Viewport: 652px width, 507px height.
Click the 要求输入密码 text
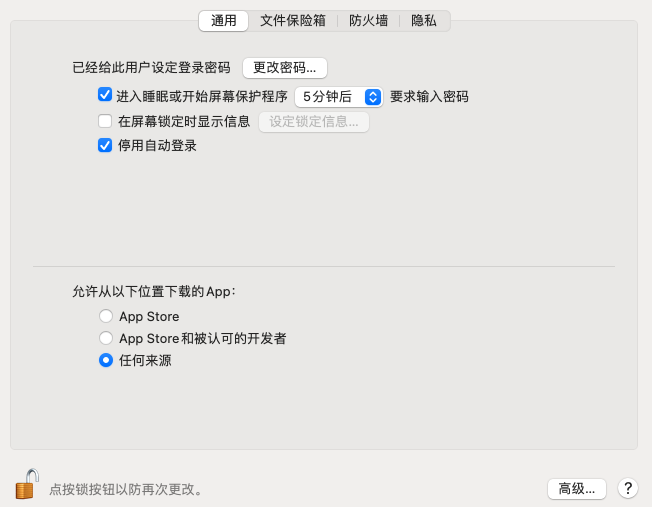[429, 97]
